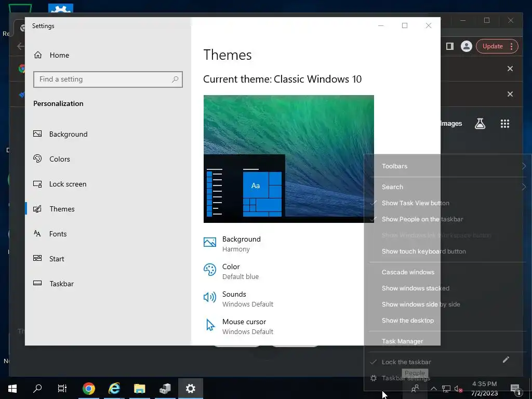Open the Windows Start menu
Image resolution: width=532 pixels, height=399 pixels.
coord(12,389)
